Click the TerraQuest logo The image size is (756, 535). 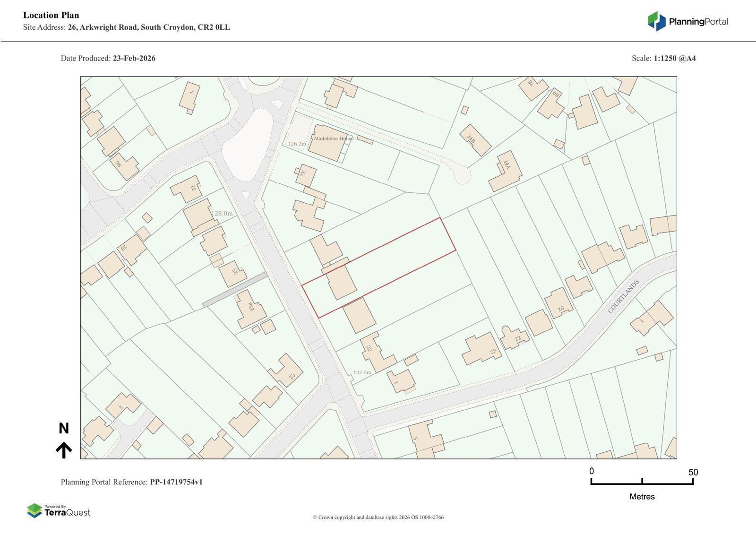click(59, 510)
